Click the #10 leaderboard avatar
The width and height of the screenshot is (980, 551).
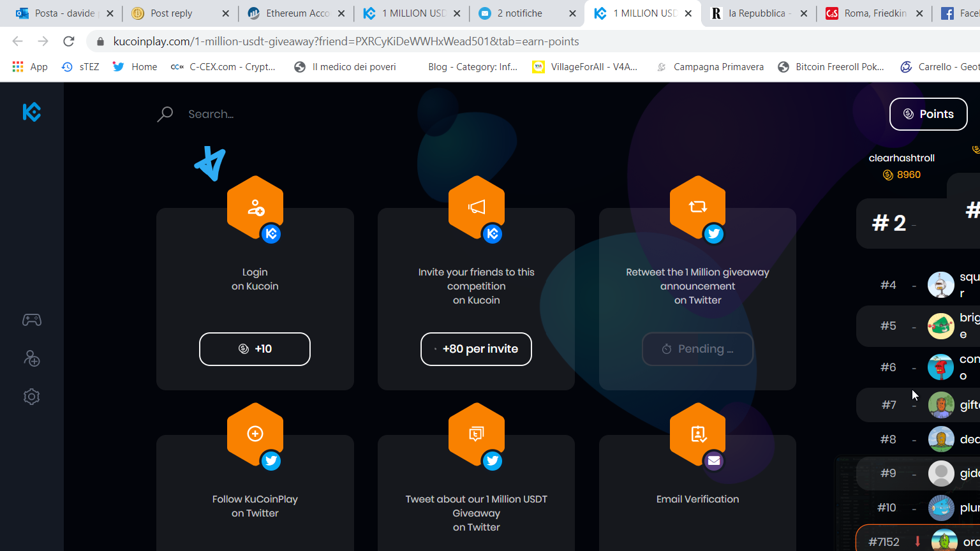tap(941, 508)
